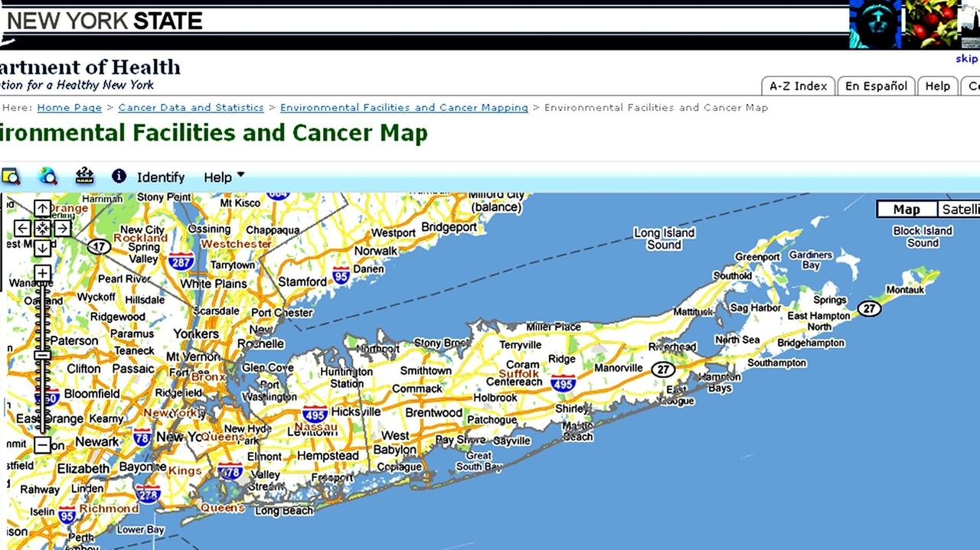Viewport: 980px width, 550px height.
Task: Pan the map down arrow
Action: [x=43, y=248]
